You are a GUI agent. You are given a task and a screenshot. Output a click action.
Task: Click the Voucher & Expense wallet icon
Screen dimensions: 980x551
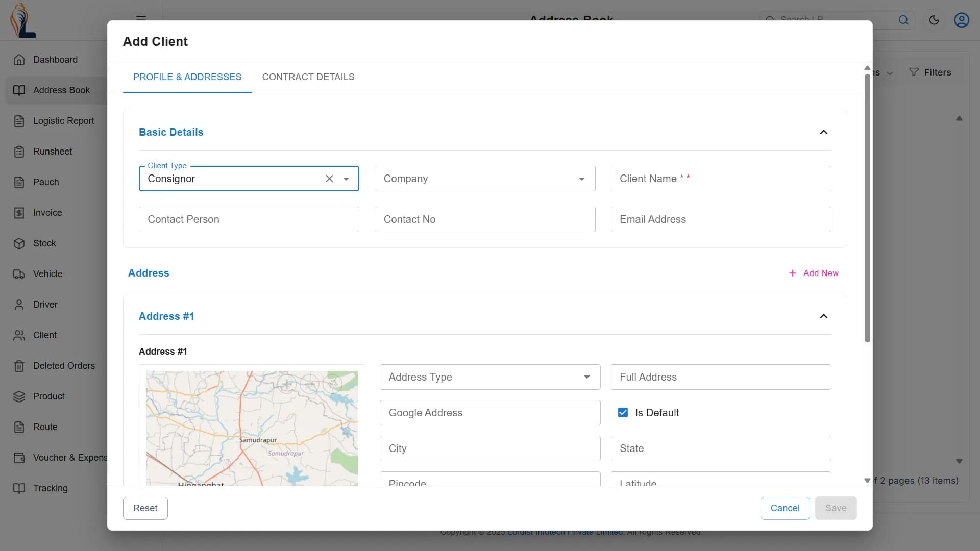19,458
